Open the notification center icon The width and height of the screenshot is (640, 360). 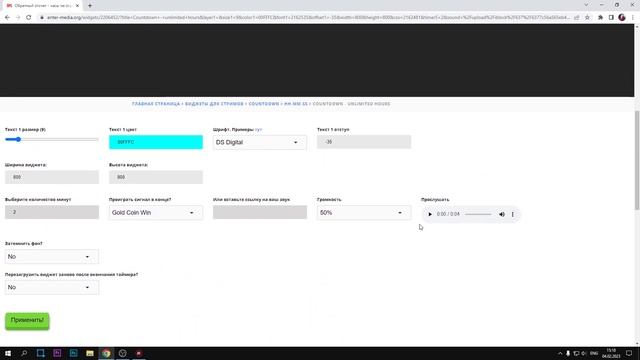pyautogui.click(x=629, y=353)
